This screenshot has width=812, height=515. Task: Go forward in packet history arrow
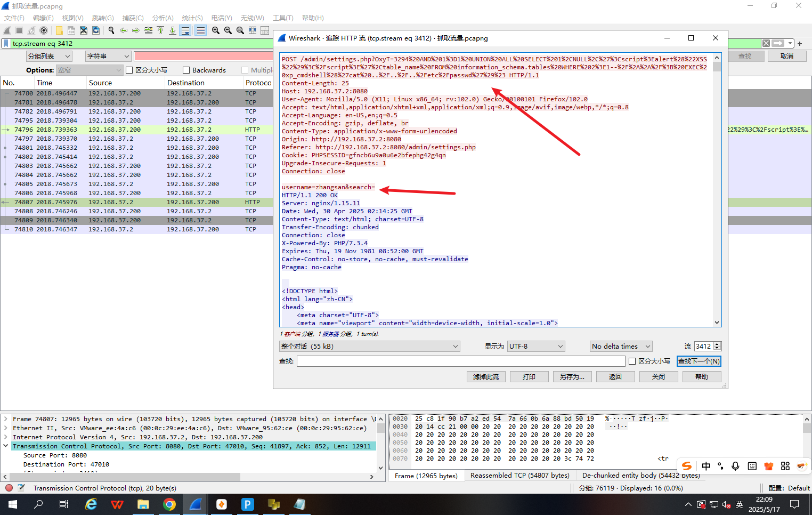tap(136, 30)
